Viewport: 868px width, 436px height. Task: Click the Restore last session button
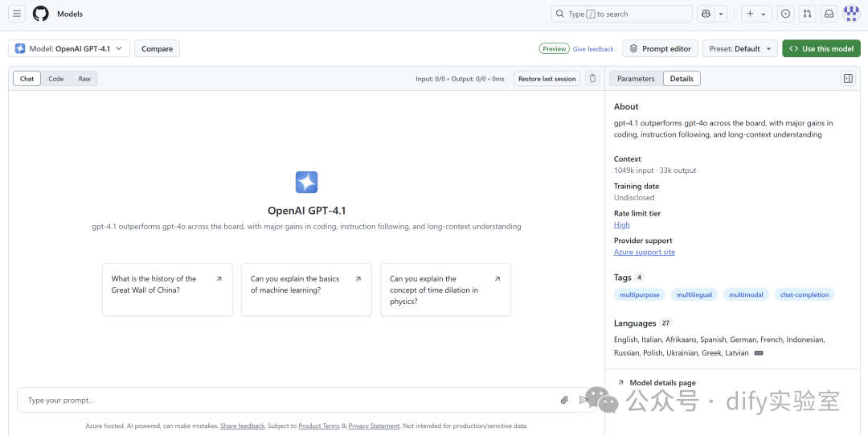(x=547, y=79)
